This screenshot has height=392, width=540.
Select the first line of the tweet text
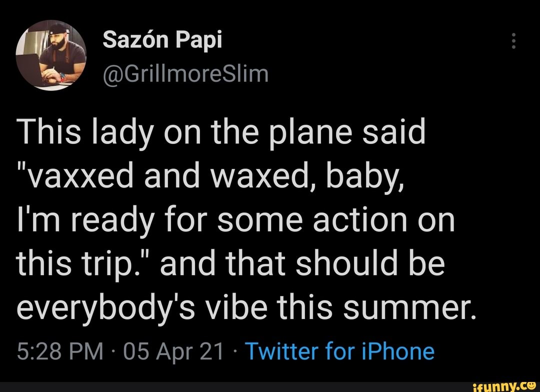coord(221,131)
